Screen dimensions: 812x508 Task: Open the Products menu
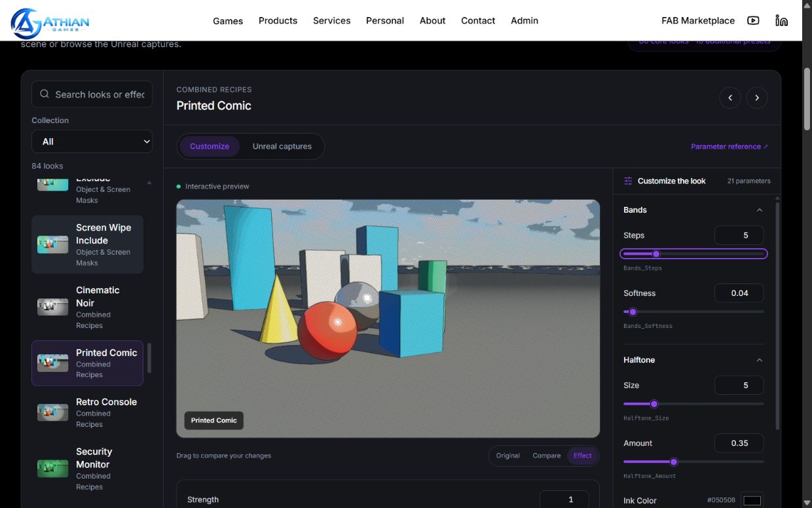coord(278,21)
